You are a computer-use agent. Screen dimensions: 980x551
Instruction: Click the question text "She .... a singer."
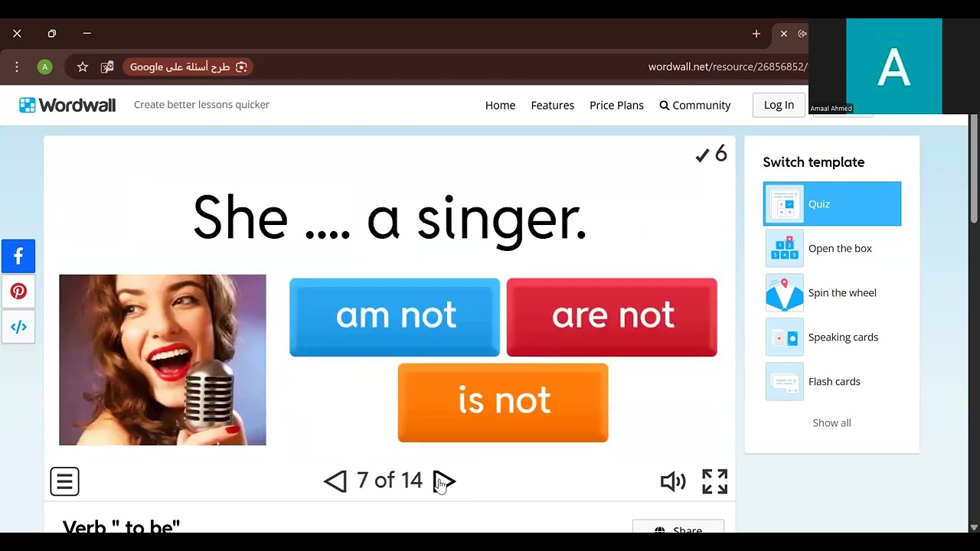(x=390, y=219)
